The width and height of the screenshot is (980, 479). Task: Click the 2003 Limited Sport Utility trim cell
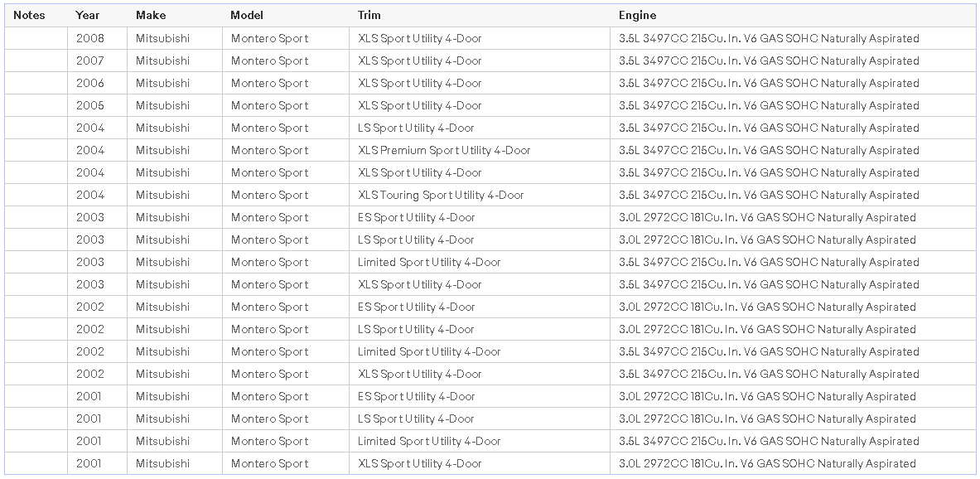click(x=429, y=262)
